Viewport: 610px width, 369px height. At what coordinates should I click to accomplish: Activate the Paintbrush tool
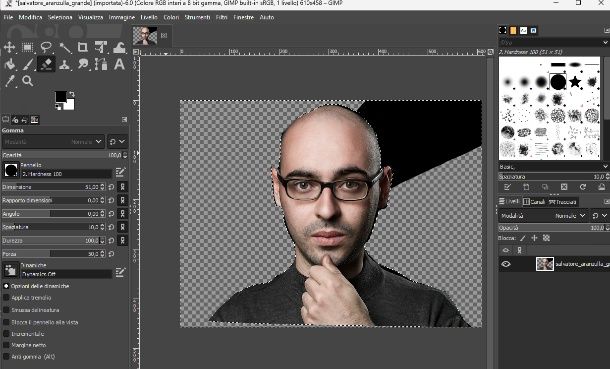pos(27,64)
